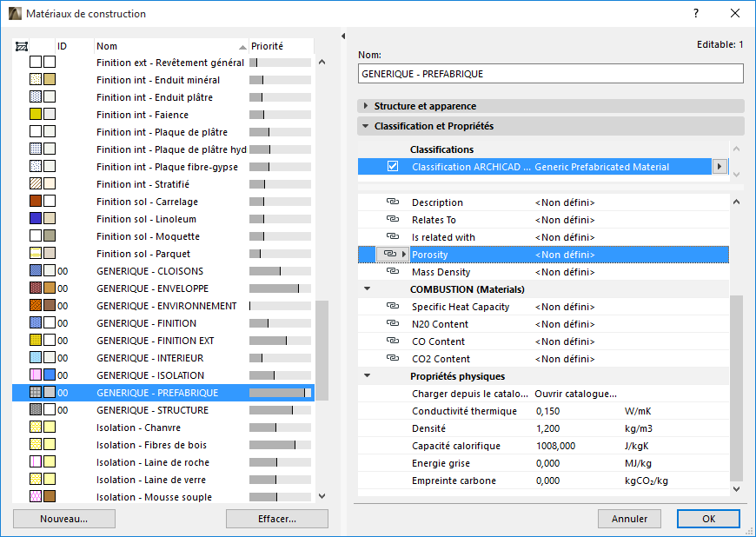Screen dimensions: 756x537
Task: Click the link icon beside Description property
Action: pos(393,202)
